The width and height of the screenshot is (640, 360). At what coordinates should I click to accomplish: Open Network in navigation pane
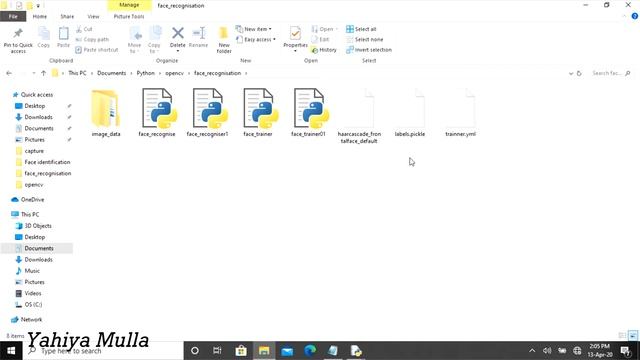(x=31, y=320)
